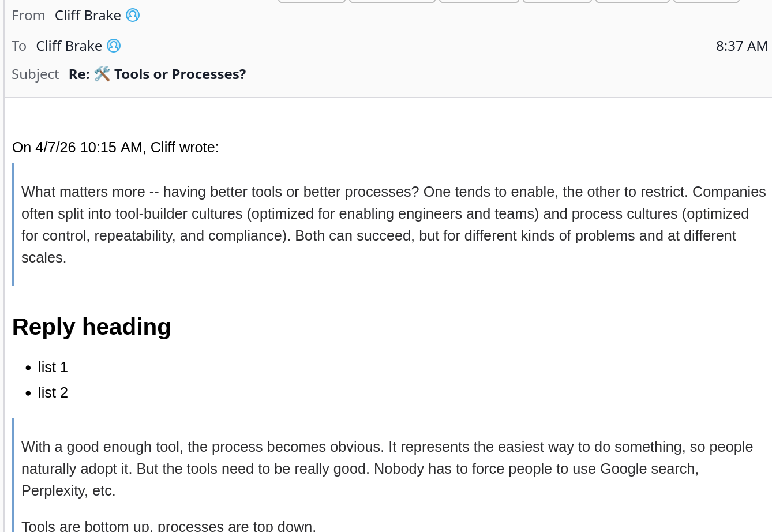Click the blue quote bar beside 'With a good enough tool'
Image resolution: width=772 pixels, height=532 pixels.
pos(13,475)
